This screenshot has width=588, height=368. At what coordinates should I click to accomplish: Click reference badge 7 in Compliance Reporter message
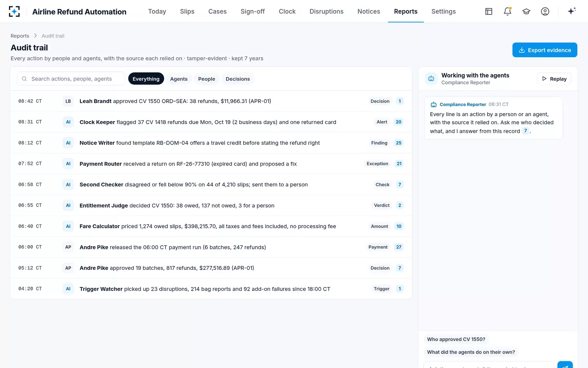(x=526, y=131)
